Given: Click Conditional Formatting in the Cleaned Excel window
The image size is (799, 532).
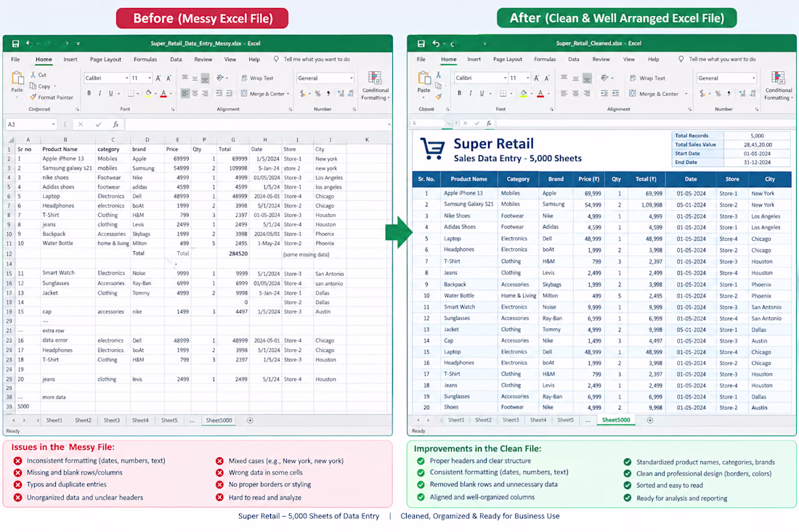Looking at the screenshot, I should coord(779,86).
